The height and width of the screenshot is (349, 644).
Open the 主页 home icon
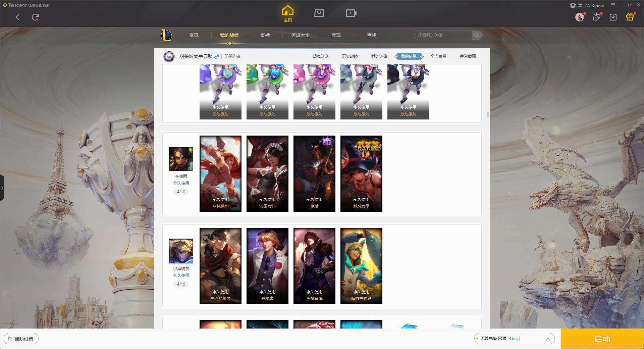288,14
